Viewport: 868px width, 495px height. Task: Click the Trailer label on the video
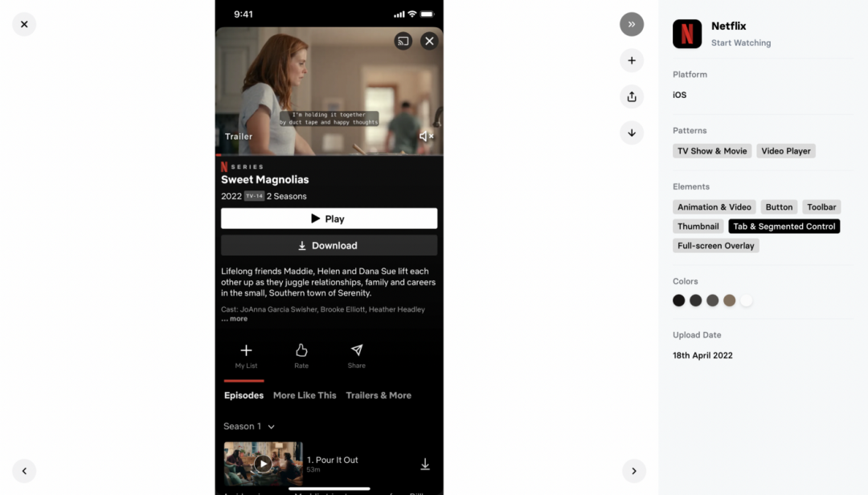pos(239,137)
